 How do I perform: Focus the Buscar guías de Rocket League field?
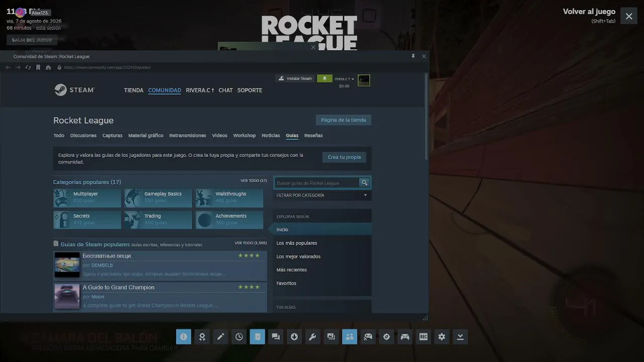click(317, 183)
